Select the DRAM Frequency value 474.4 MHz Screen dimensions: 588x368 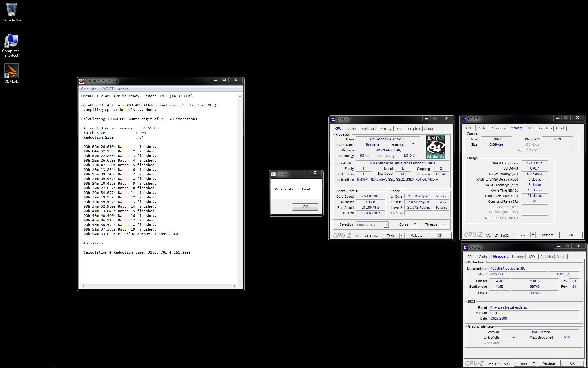tap(534, 163)
